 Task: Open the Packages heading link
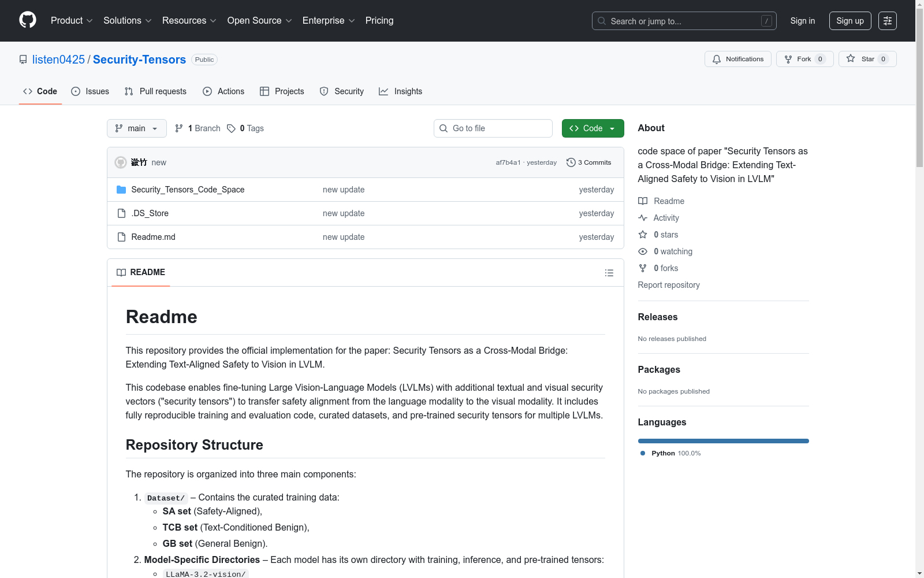point(659,369)
